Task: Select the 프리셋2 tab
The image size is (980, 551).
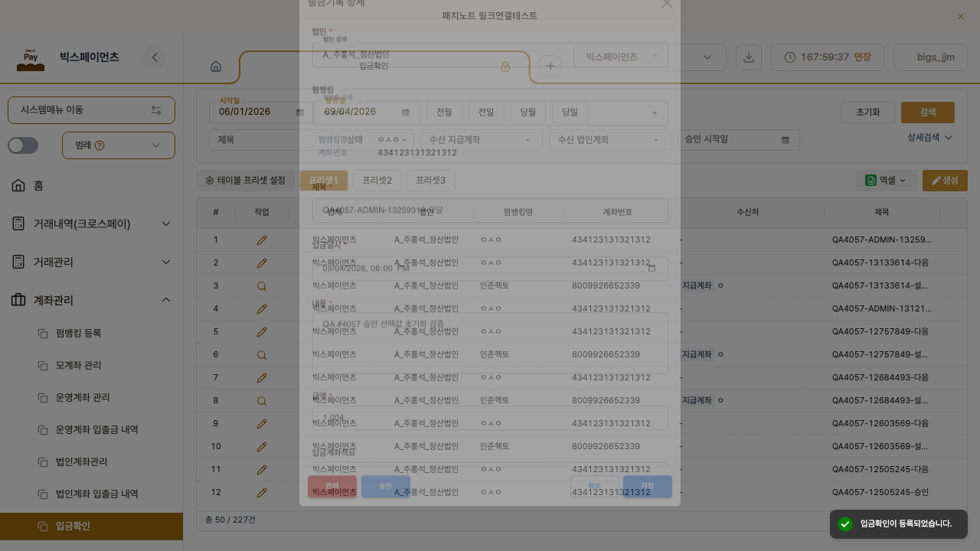Action: [377, 181]
